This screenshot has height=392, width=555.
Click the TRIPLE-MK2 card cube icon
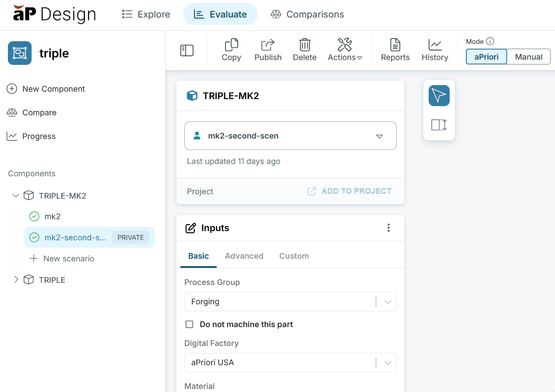192,96
